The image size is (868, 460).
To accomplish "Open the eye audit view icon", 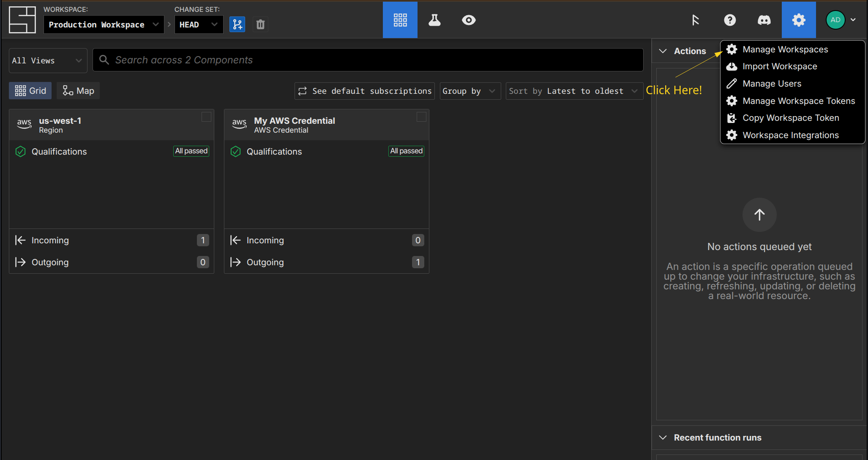I will click(469, 20).
